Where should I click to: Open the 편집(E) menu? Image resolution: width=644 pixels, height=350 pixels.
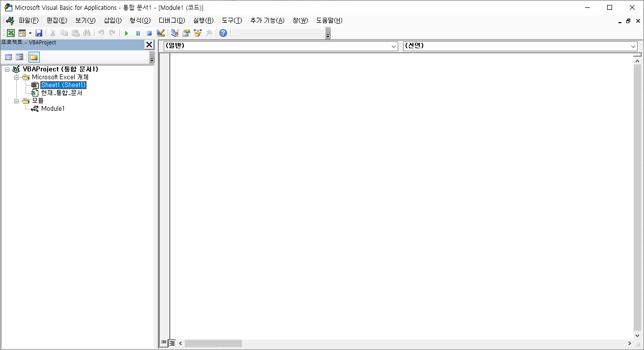[57, 20]
